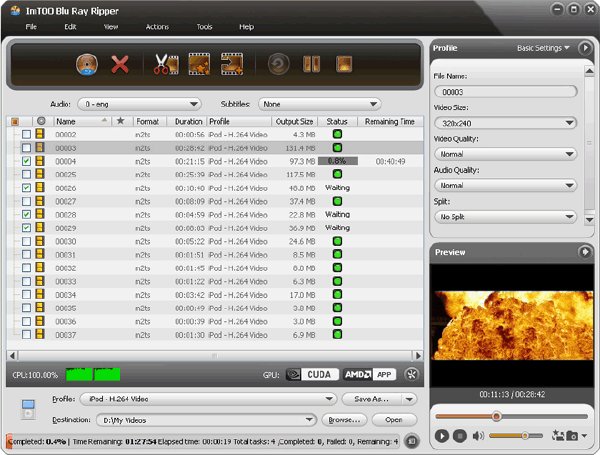Viewport: 600px width, 455px height.
Task: Sort by the Output Size column header
Action: click(x=294, y=121)
